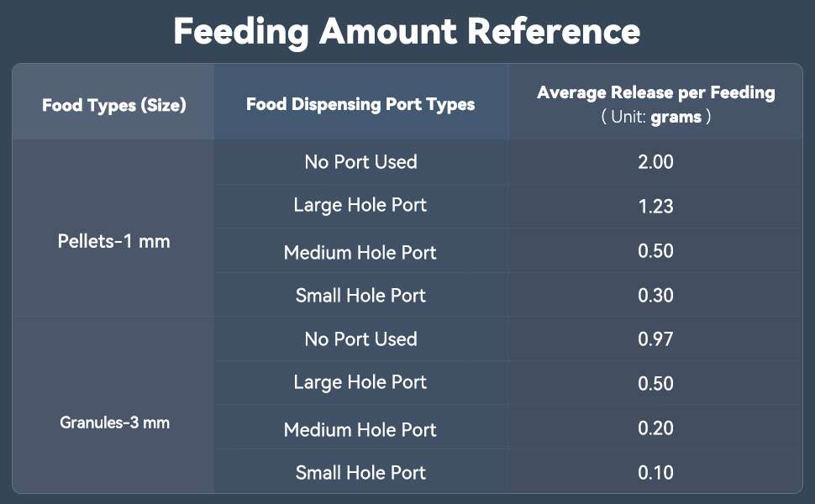
Task: Select the Pellets-1 mm food type cell
Action: pos(114,242)
